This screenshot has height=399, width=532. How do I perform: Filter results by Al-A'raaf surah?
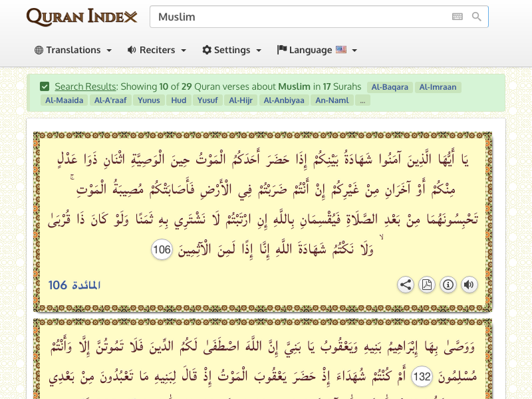click(110, 100)
